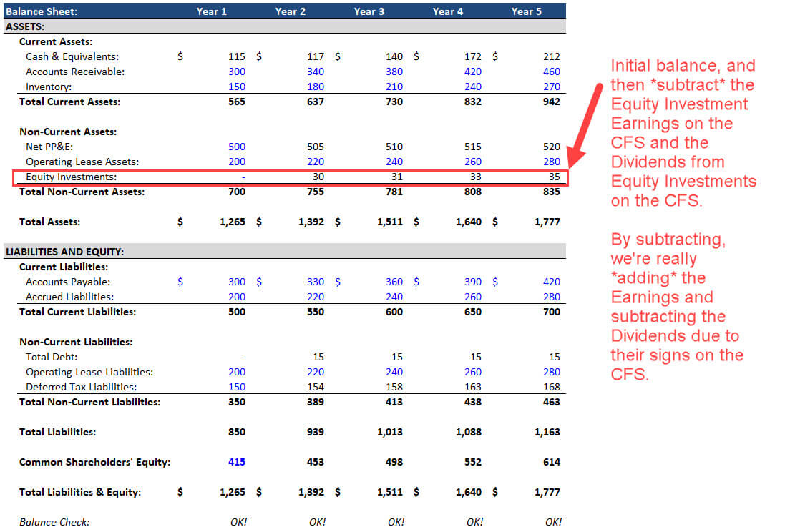Select the Balance Check row label

tap(54, 522)
